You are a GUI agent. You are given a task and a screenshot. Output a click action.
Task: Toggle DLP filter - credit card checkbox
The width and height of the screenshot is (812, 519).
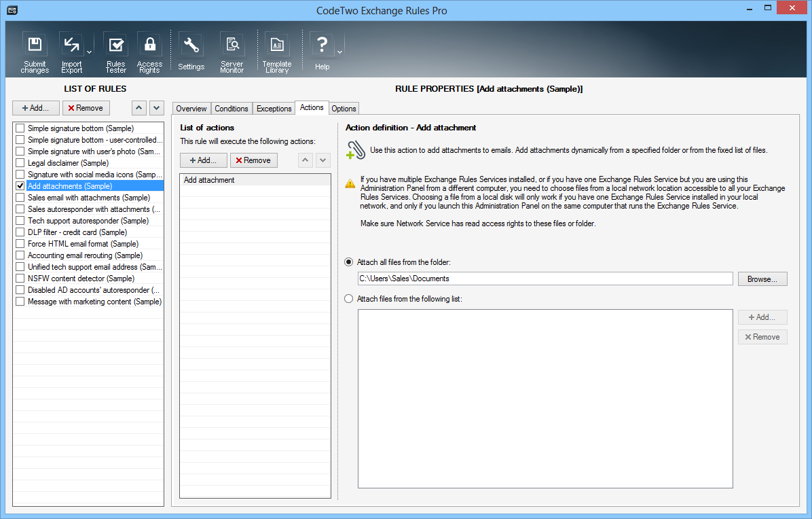[20, 232]
